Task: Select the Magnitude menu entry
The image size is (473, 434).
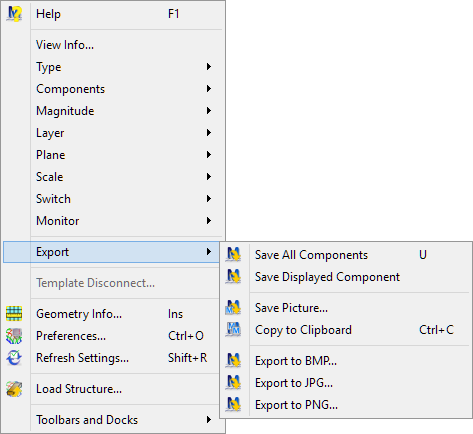Action: 113,111
